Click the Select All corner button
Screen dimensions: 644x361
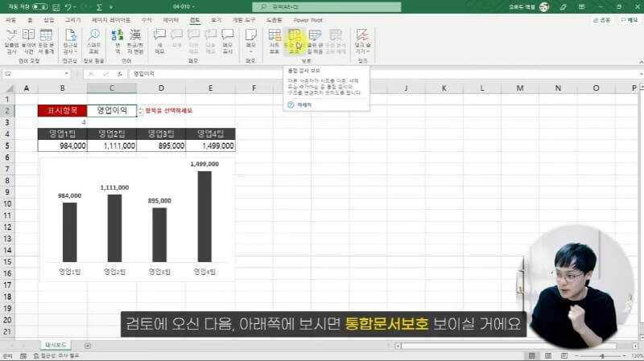9,88
